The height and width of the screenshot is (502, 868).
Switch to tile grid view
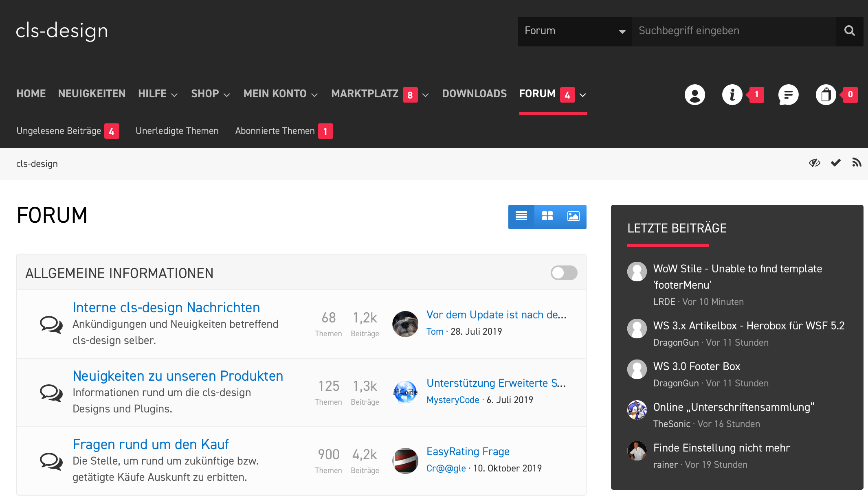(x=547, y=217)
